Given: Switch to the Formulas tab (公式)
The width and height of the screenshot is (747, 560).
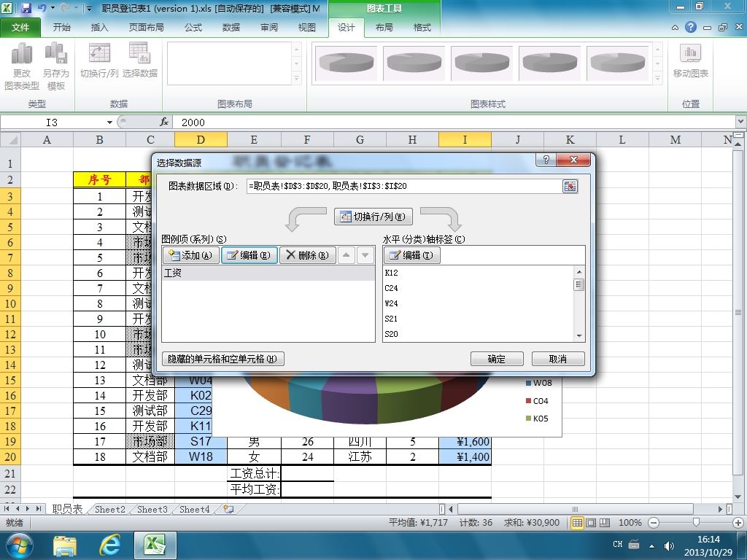Looking at the screenshot, I should tap(193, 28).
